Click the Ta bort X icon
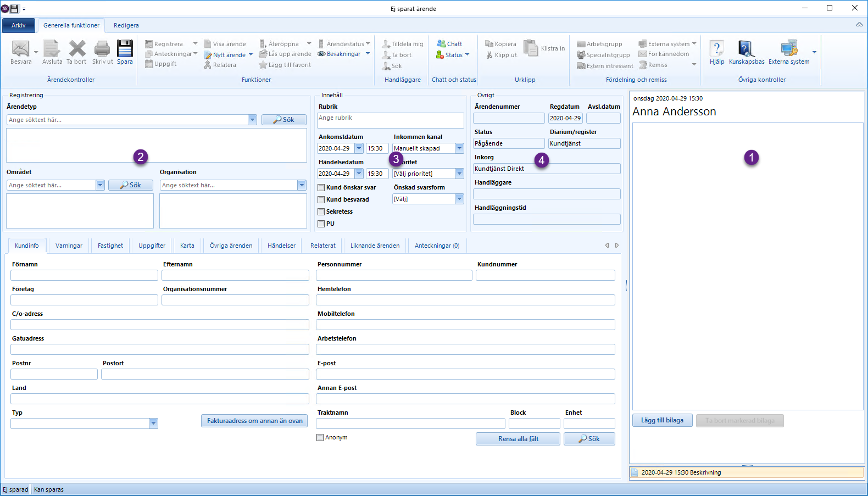Screen dimensions: 868x496 click(x=77, y=49)
